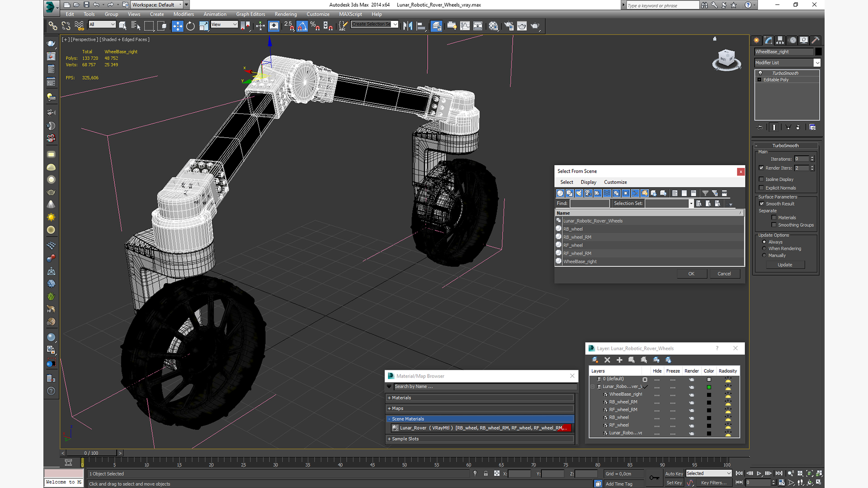868x488 pixels.
Task: Click the color swatch of the 0 (default) layer
Action: pyautogui.click(x=709, y=380)
